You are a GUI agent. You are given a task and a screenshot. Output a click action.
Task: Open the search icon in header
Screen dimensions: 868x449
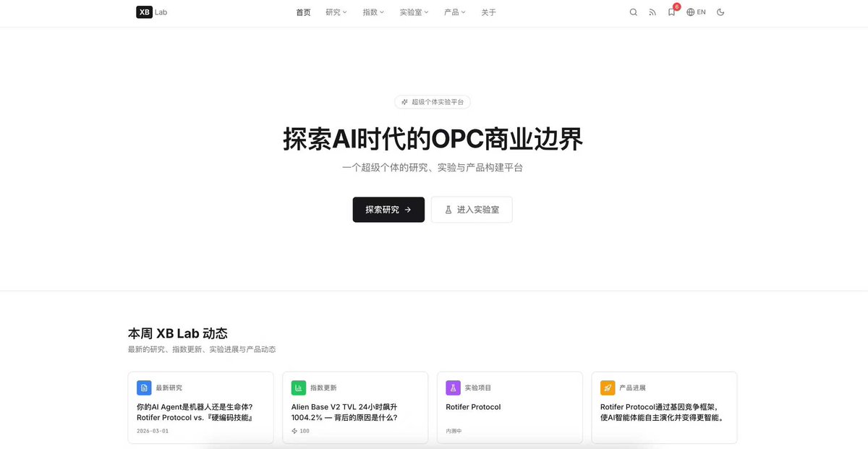[x=634, y=12]
